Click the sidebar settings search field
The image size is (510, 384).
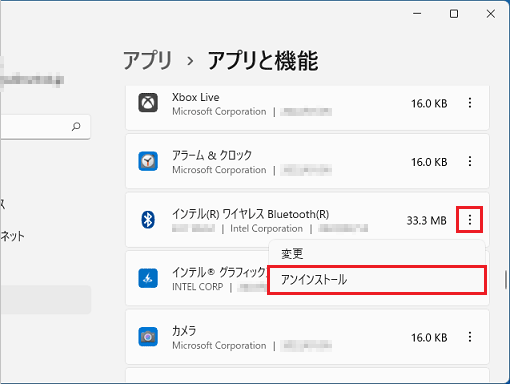45,127
